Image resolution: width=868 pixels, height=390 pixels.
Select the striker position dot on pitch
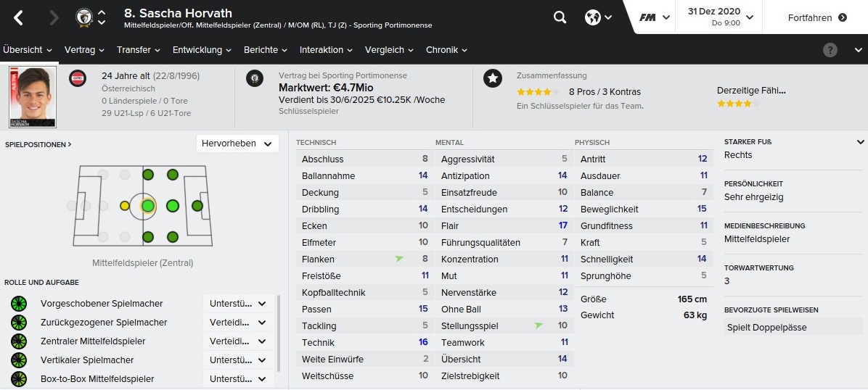[x=197, y=206]
